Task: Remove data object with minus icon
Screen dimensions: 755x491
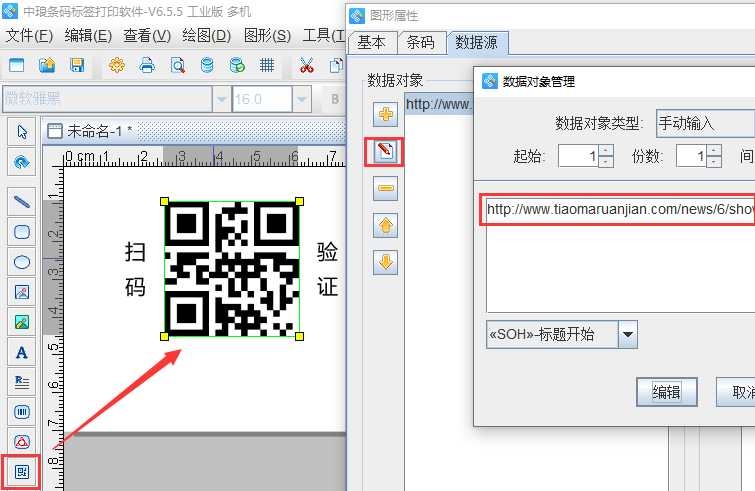Action: (386, 188)
